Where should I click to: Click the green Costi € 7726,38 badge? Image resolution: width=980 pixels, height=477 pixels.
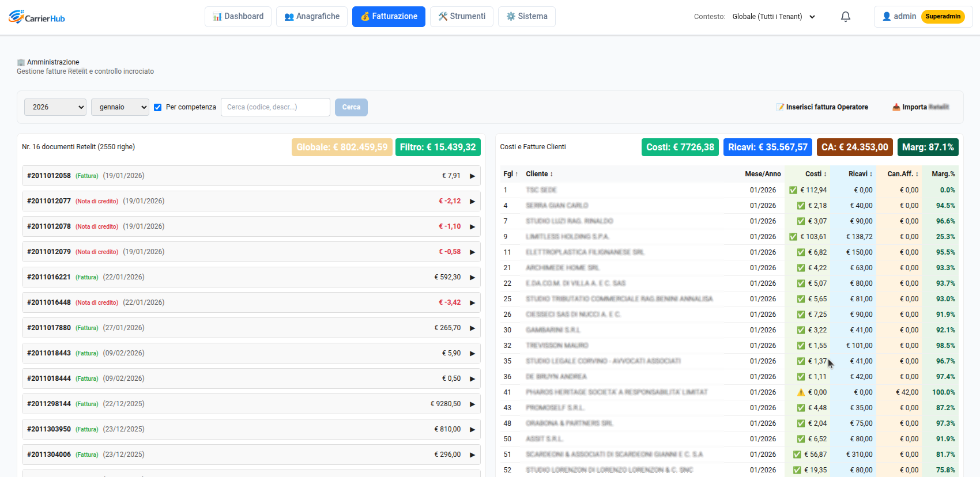(x=680, y=147)
